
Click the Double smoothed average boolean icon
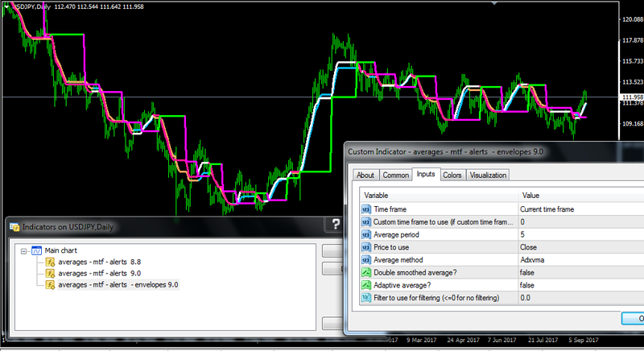click(365, 273)
